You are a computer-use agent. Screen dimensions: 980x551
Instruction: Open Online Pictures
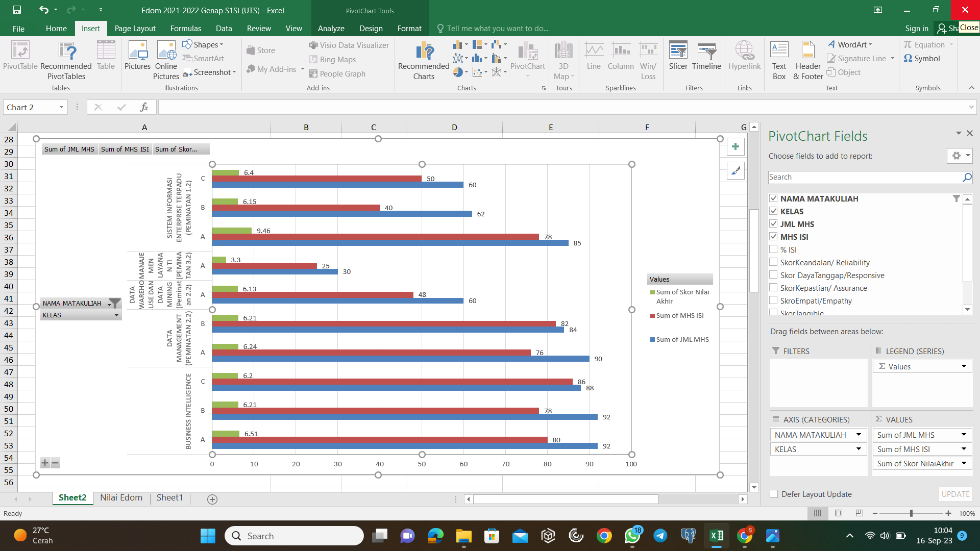click(166, 60)
